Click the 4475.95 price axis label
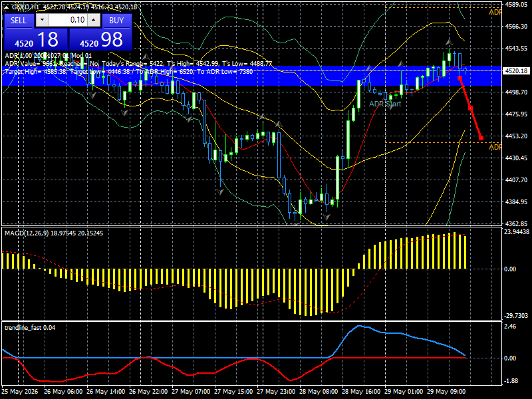Screen dimensions: 532x399 point(517,114)
